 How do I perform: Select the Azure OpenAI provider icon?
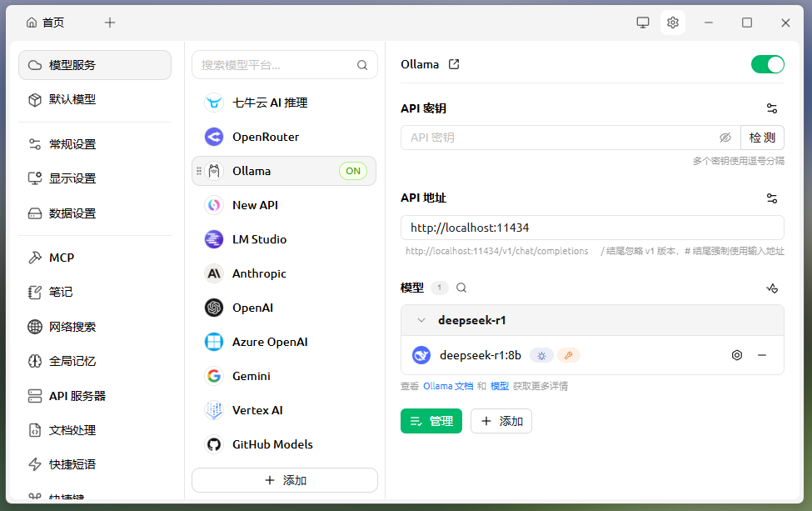[214, 342]
